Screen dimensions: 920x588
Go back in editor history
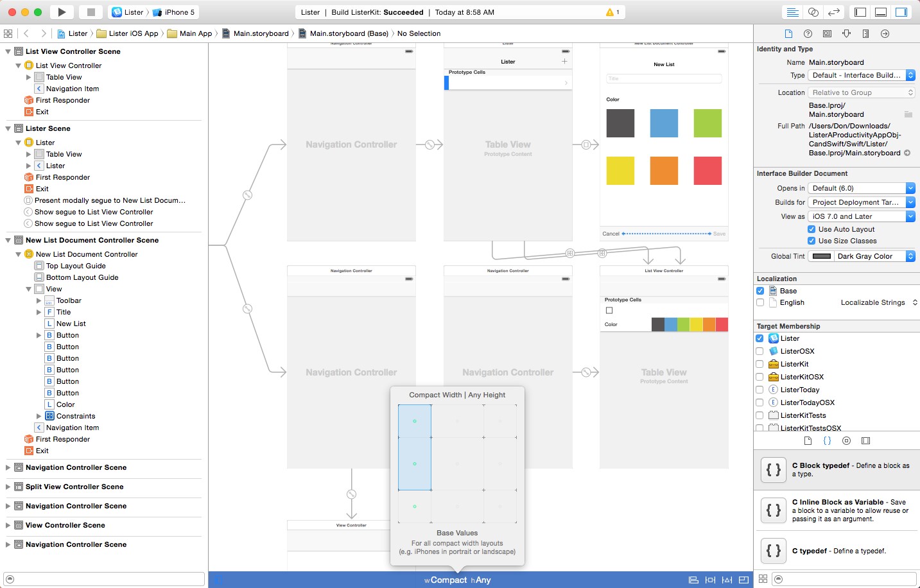(x=26, y=33)
